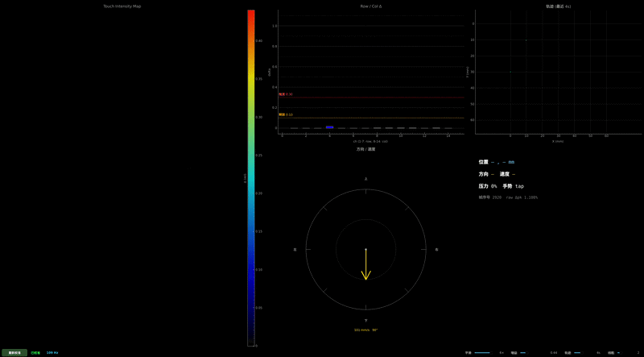The width and height of the screenshot is (644, 357).
Task: Click the 'Row / Col Δ' chart title
Action: pos(371,6)
